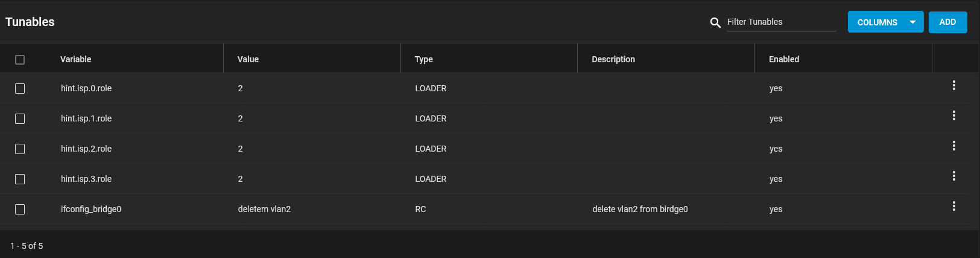
Task: Click value 2 in hint.isp.3.role row
Action: tap(240, 179)
